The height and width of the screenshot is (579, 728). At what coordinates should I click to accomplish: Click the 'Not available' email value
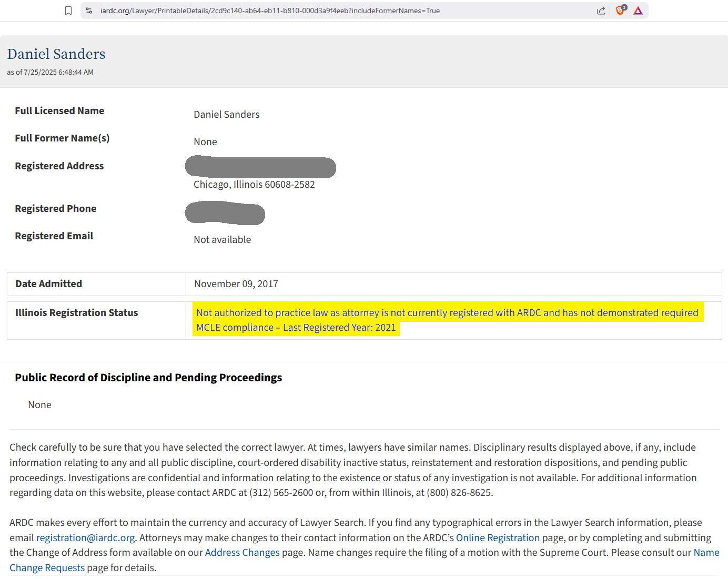coord(223,239)
